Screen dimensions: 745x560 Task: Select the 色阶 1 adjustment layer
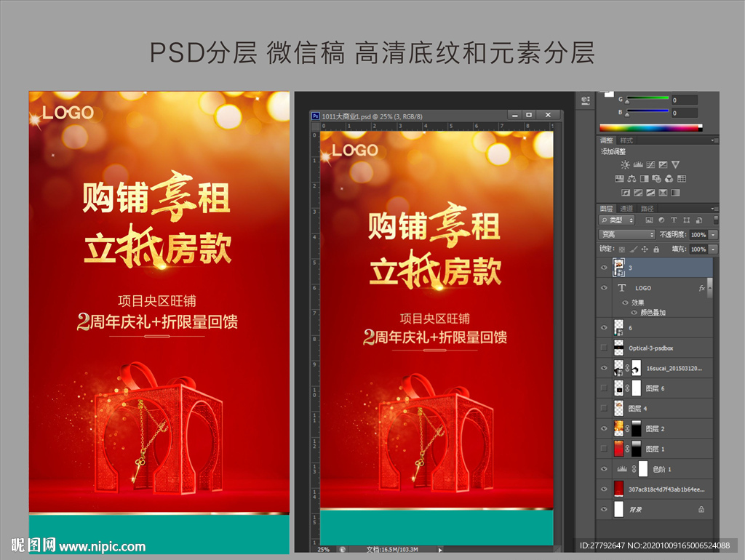click(660, 469)
